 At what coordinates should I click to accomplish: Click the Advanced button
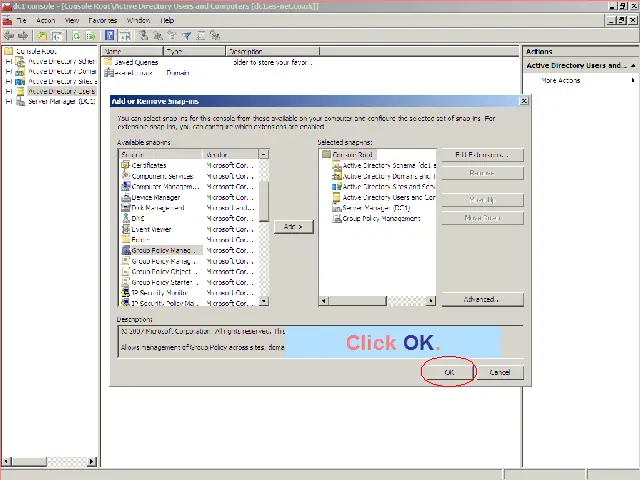coord(482,299)
